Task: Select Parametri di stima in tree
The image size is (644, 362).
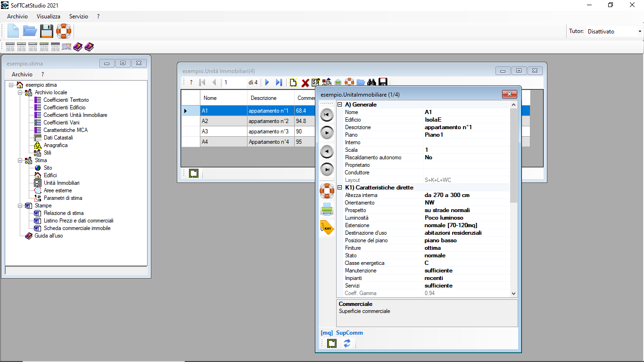Action: coord(63,198)
